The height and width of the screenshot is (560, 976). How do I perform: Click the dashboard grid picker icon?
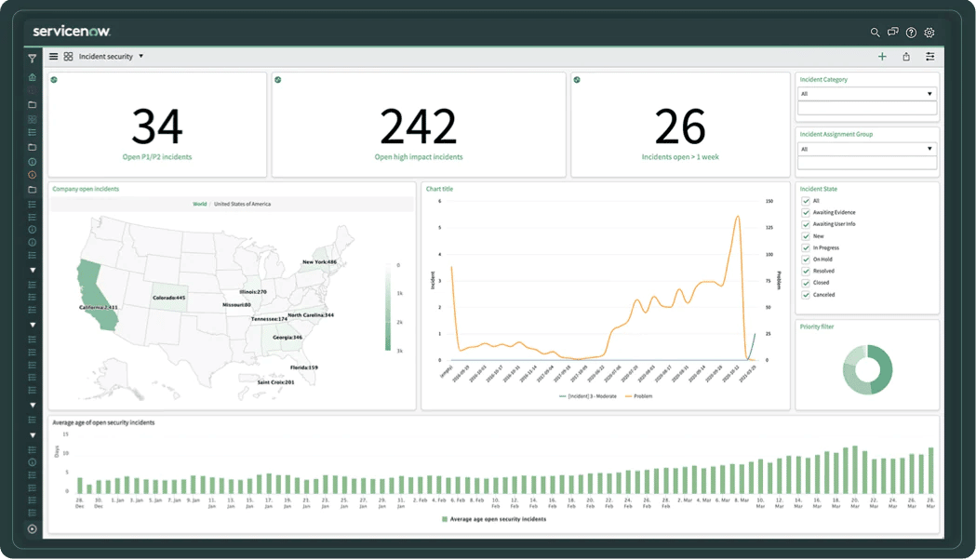point(67,56)
